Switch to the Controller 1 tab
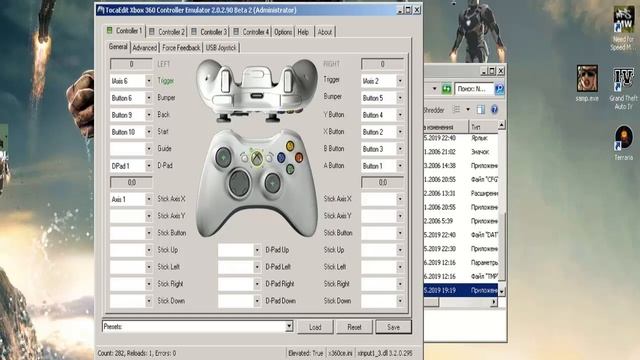Image resolution: width=640 pixels, height=360 pixels. pos(125,31)
